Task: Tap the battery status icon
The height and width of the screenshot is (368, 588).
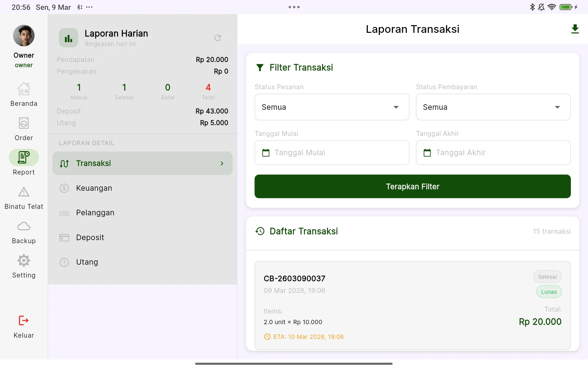Action: pos(566,7)
